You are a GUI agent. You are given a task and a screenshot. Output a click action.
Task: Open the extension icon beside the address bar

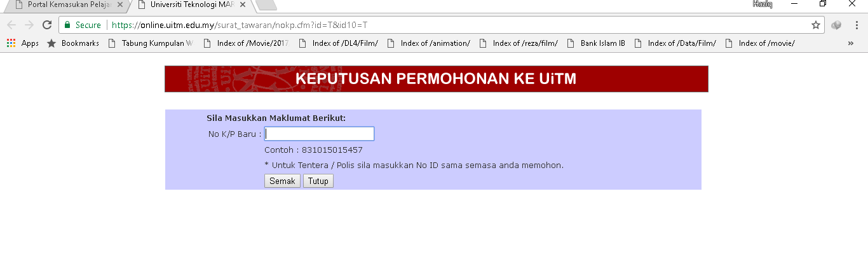pos(836,25)
